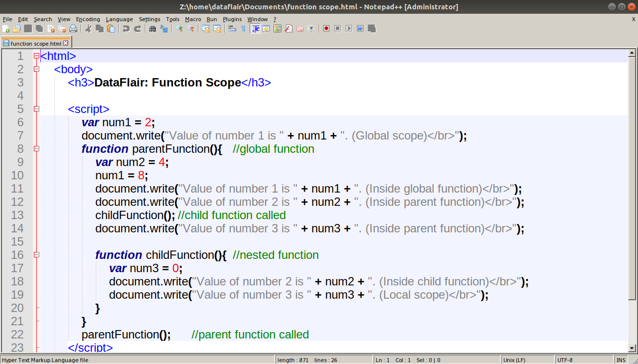
Task: Paste using the clipboard icon
Action: [x=111, y=28]
